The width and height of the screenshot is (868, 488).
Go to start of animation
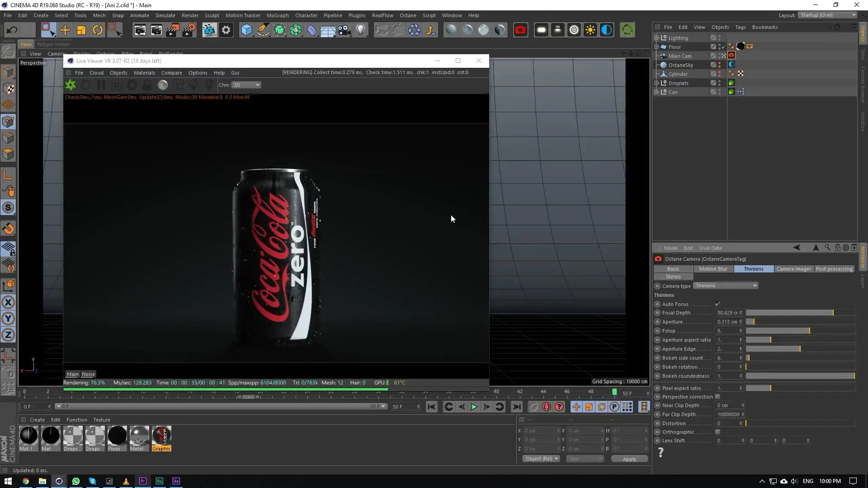click(x=432, y=407)
